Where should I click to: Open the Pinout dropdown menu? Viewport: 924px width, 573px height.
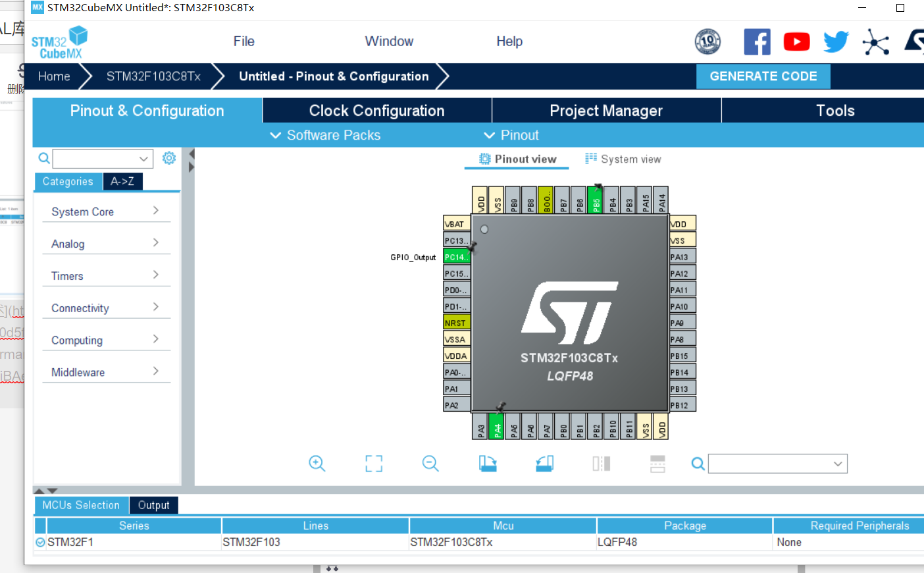click(511, 135)
